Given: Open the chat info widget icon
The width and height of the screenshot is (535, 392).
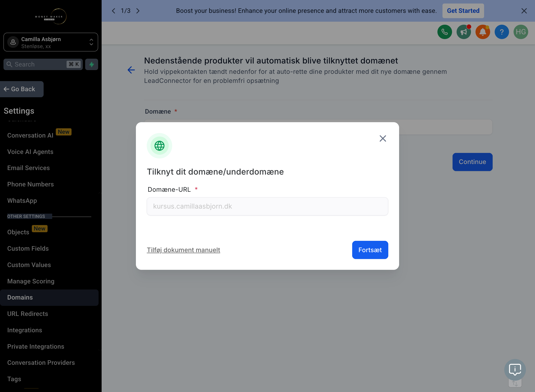Looking at the screenshot, I should click(515, 370).
